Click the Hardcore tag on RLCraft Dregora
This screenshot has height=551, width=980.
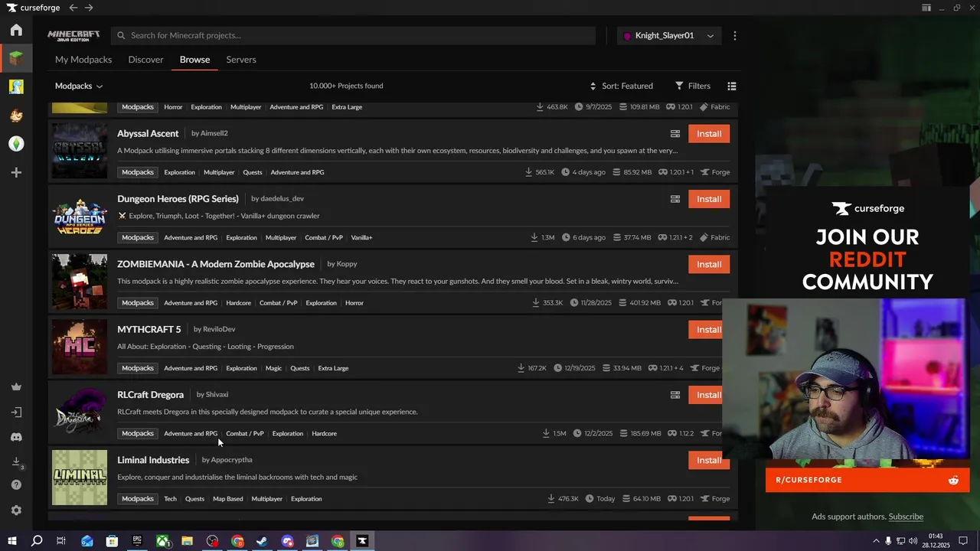(324, 433)
